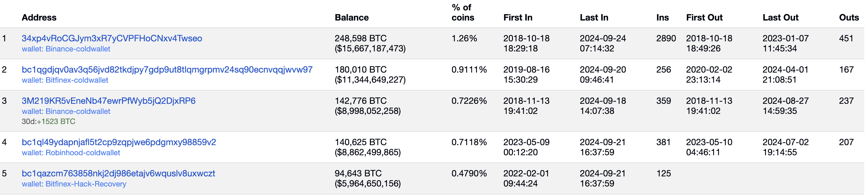This screenshot has height=195, width=868.
Task: Click the Address column header
Action: [39, 18]
